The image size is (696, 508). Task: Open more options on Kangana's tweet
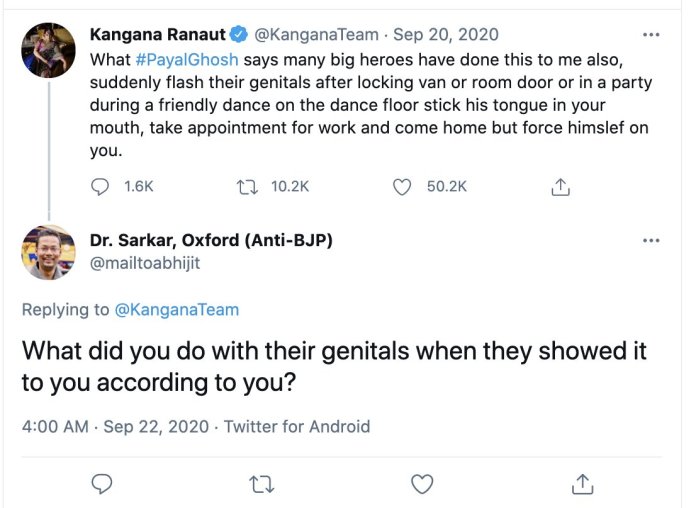point(651,35)
